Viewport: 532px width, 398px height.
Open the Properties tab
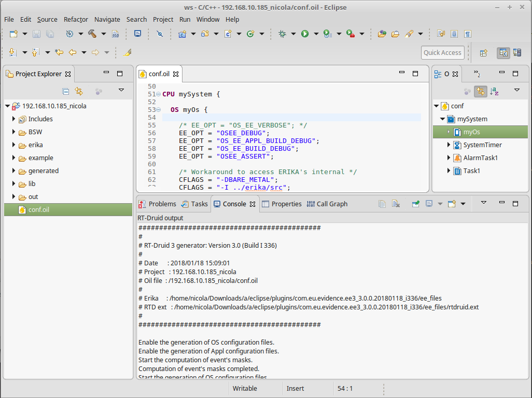pyautogui.click(x=282, y=204)
